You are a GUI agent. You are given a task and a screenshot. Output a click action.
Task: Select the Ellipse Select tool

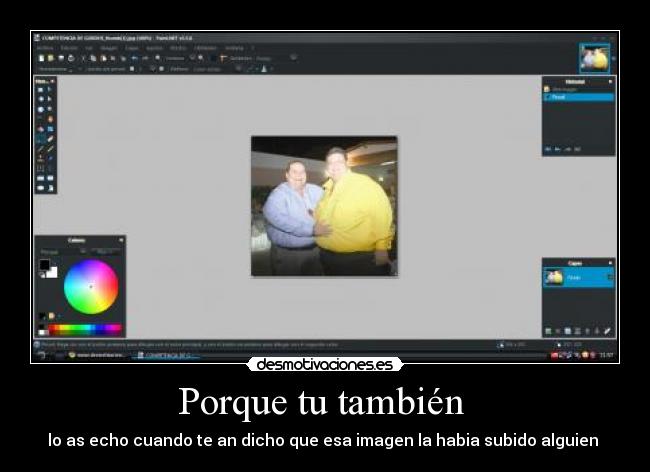coord(41,109)
